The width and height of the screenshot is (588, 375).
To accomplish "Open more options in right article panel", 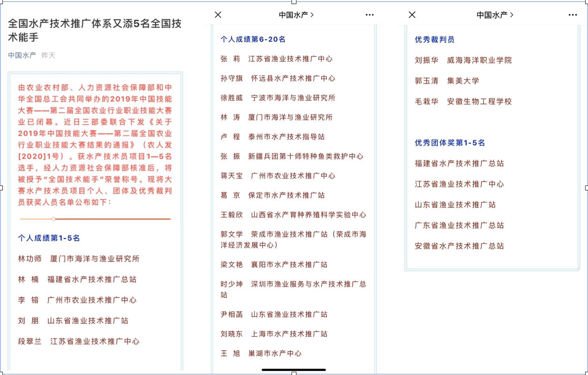I will coord(573,15).
